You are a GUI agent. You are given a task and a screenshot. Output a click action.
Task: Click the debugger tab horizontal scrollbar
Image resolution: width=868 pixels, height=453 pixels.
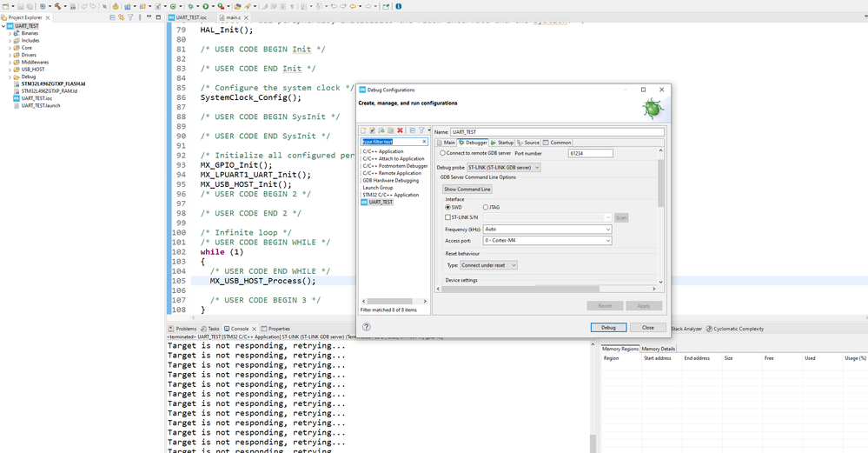pyautogui.click(x=520, y=289)
